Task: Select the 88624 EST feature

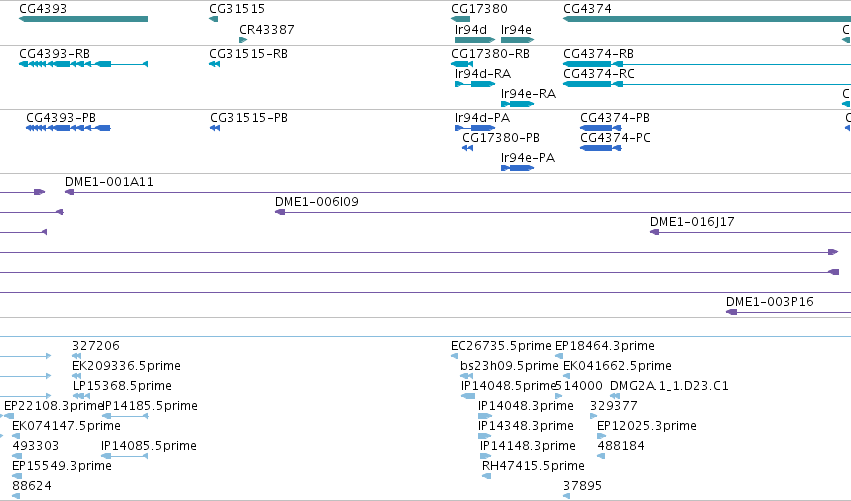Action: point(16,496)
